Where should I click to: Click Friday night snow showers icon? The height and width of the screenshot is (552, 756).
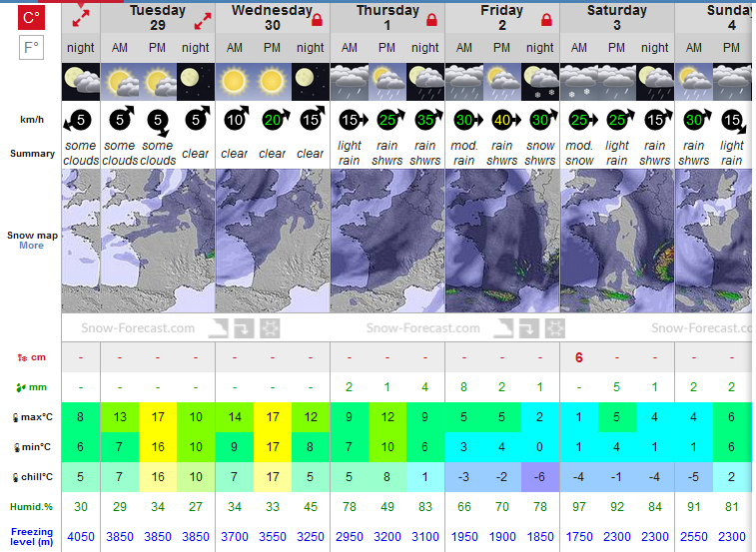540,82
